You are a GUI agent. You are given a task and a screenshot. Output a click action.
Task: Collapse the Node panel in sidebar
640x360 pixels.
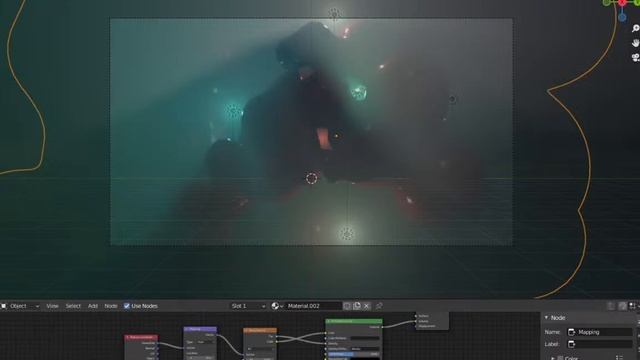coord(546,318)
